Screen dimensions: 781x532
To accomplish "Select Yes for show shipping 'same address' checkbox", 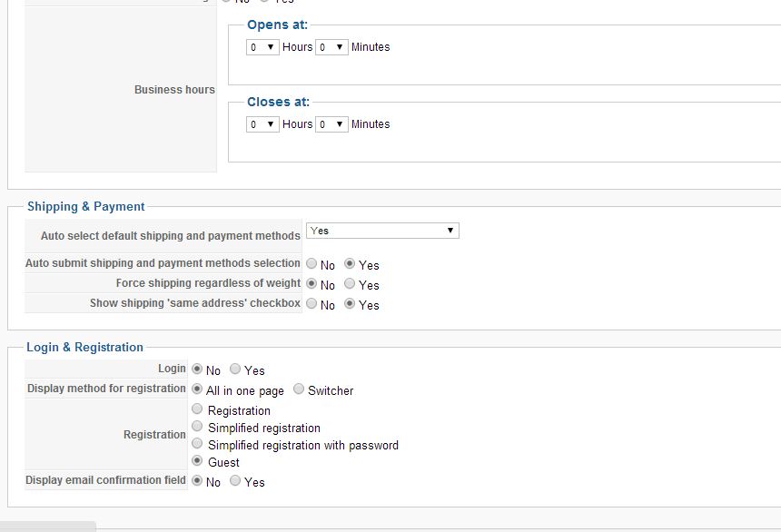I will click(350, 304).
